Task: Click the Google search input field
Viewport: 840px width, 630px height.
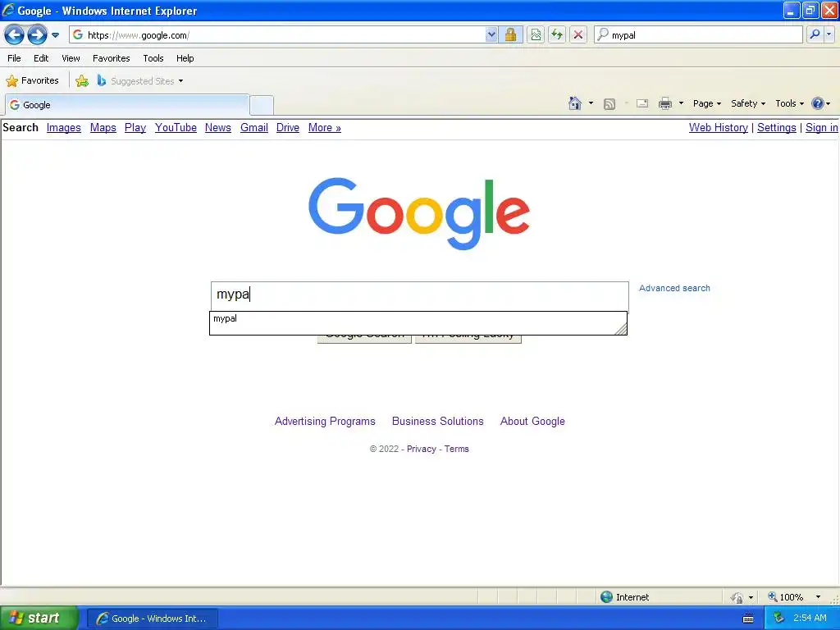Action: 420,295
